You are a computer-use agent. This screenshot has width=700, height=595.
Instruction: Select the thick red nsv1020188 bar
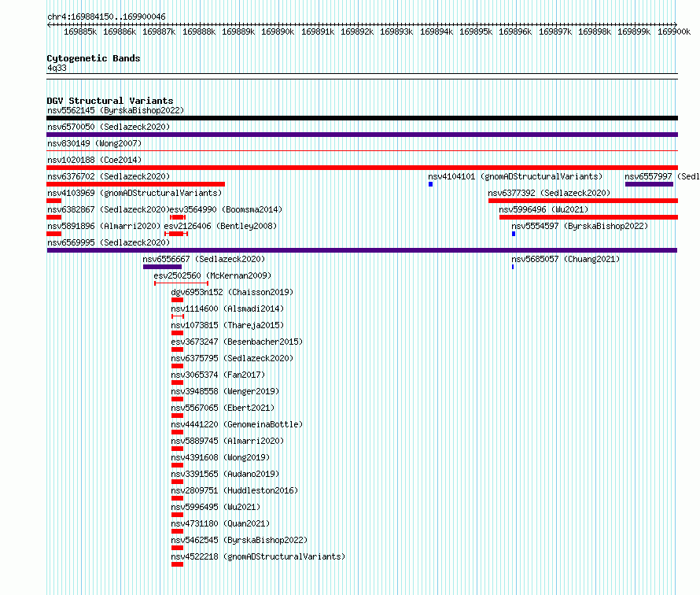click(x=362, y=168)
